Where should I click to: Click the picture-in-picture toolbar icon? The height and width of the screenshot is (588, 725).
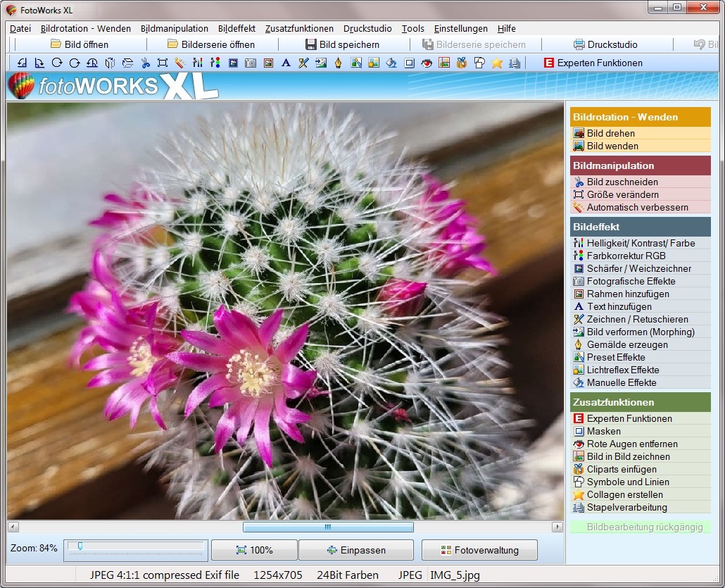(x=444, y=63)
